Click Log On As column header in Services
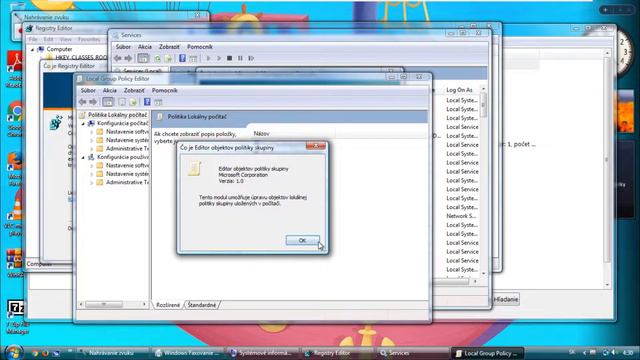 pyautogui.click(x=459, y=90)
